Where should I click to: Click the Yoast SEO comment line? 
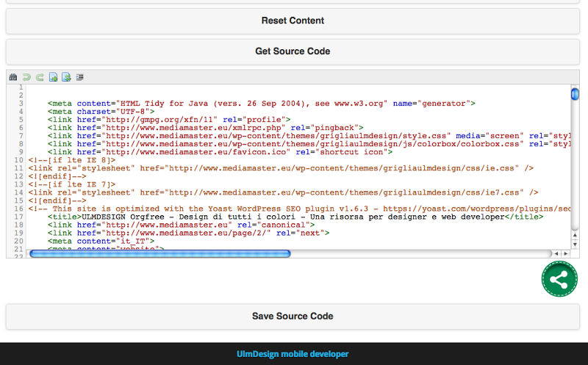[294, 209]
